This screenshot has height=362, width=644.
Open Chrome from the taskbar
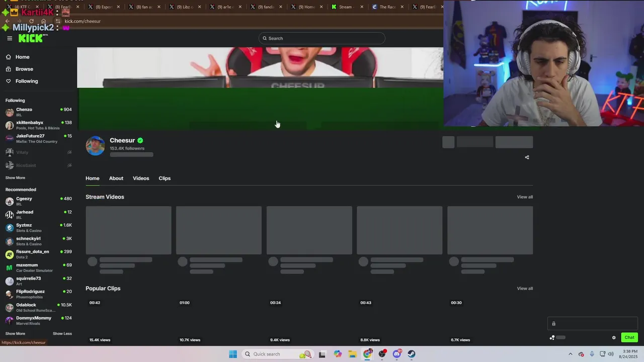click(x=367, y=354)
